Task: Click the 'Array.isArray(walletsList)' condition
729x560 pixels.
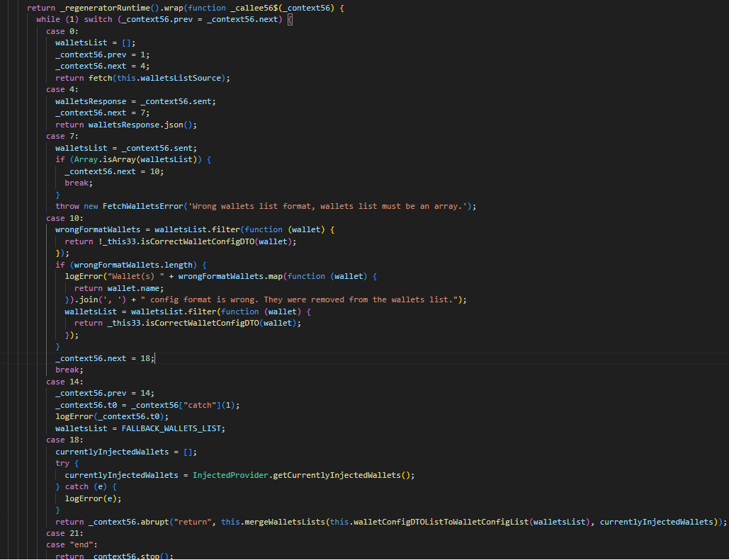Action: [x=136, y=159]
